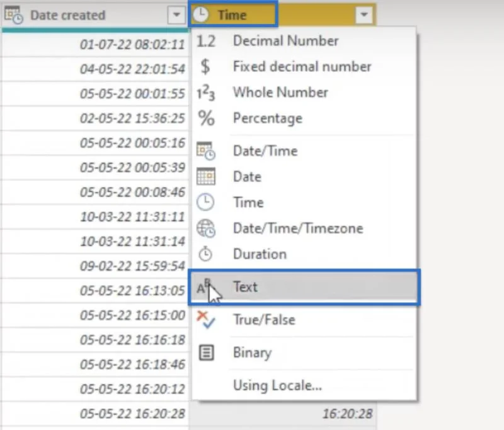Choose Date/Time/Timezone type
504x430 pixels.
(x=304, y=228)
